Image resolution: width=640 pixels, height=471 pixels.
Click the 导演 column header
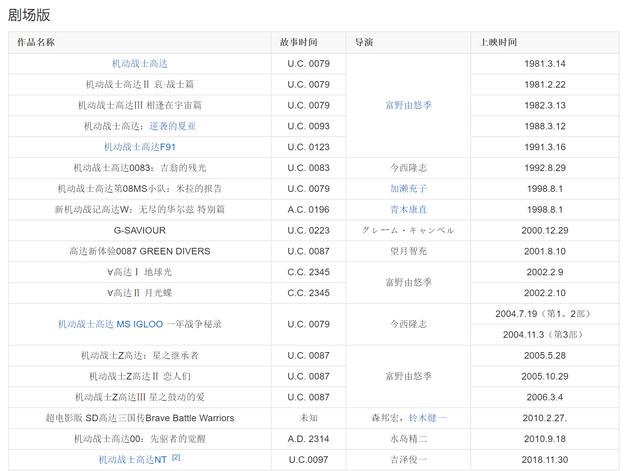point(364,42)
